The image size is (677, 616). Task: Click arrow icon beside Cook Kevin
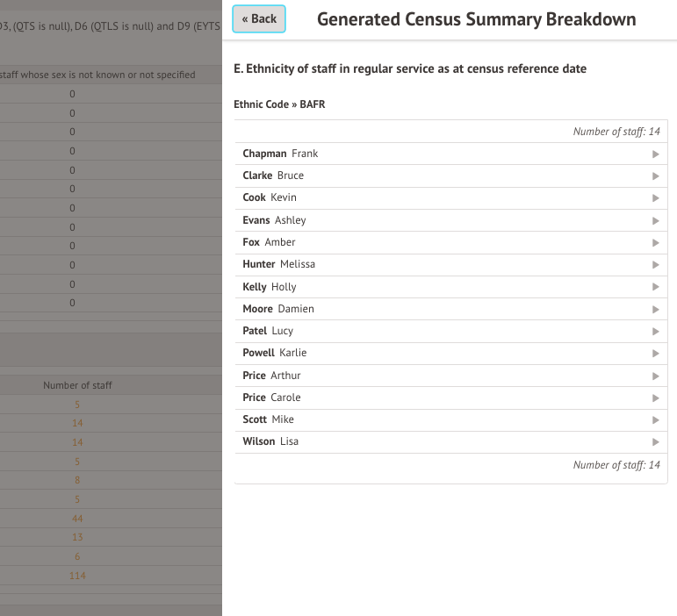[x=655, y=198]
